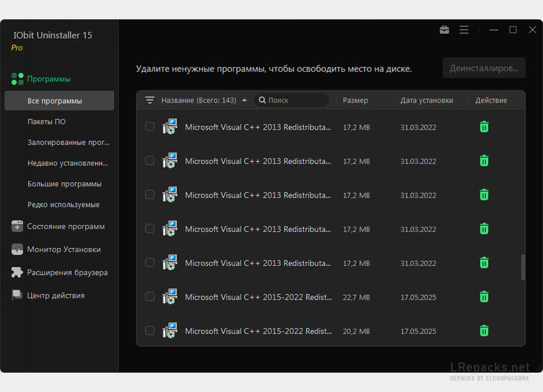Click the program list scrollbar thumb
This screenshot has height=392, width=543.
coord(523,267)
